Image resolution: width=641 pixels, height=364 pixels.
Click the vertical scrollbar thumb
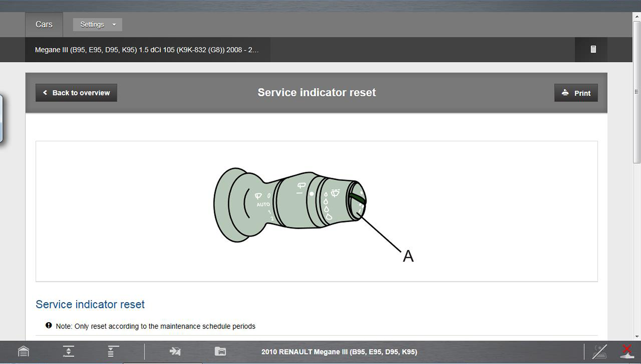(x=637, y=92)
